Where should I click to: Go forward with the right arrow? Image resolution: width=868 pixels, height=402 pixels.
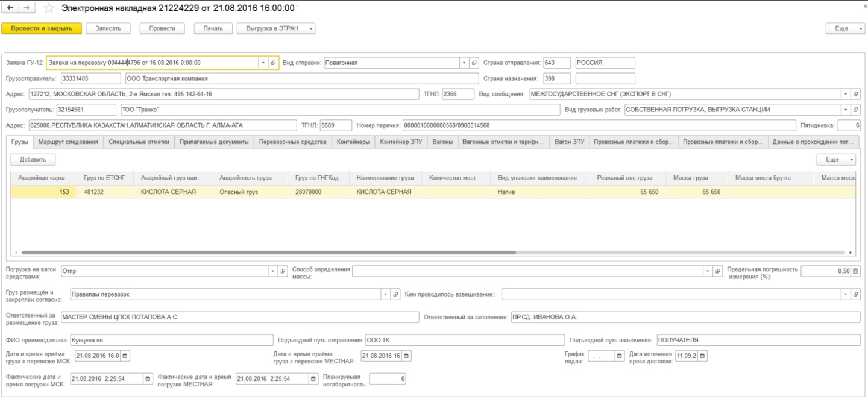pos(26,8)
